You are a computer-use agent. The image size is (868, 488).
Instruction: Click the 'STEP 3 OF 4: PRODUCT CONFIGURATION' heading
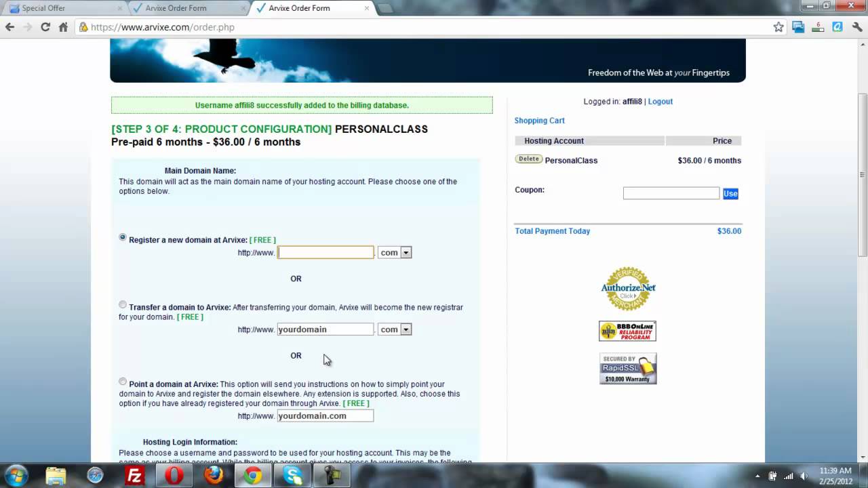222,129
